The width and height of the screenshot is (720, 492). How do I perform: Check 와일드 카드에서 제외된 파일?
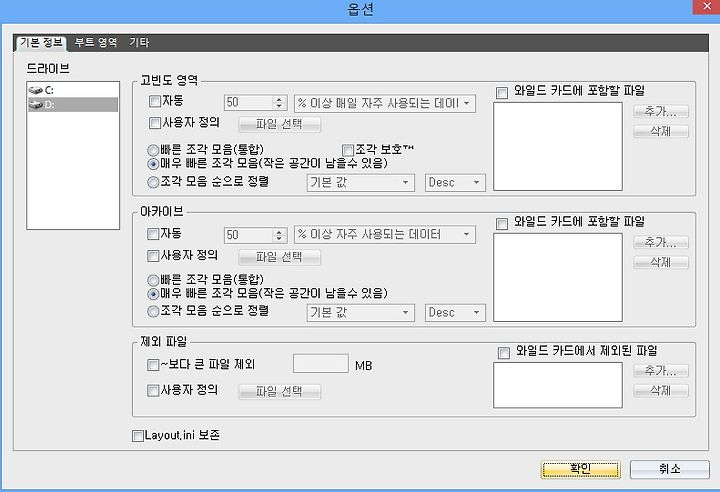point(504,353)
